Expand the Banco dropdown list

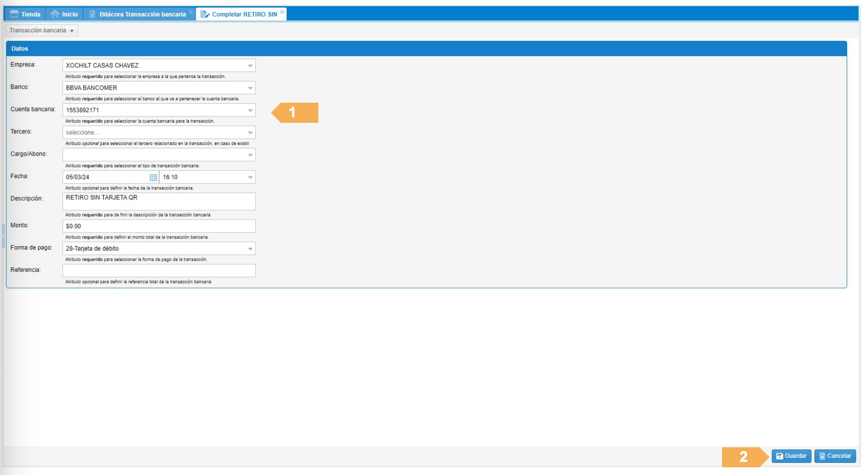point(250,88)
